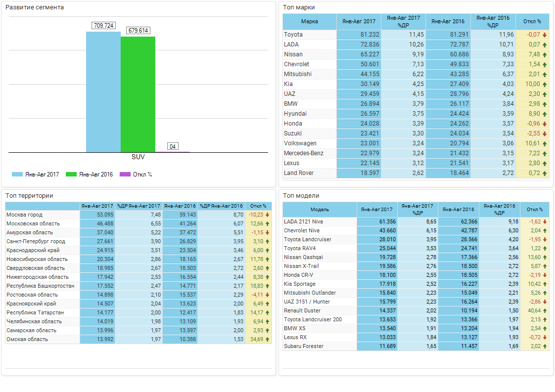Select the Mitsubishi brand row label
This screenshot has width=555, height=392.
click(x=298, y=74)
